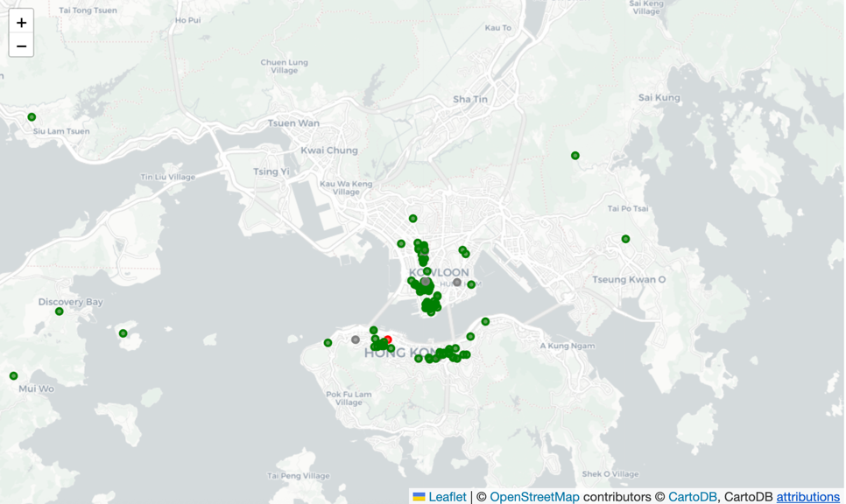Click grey marker right of Kowloon label

click(x=457, y=283)
